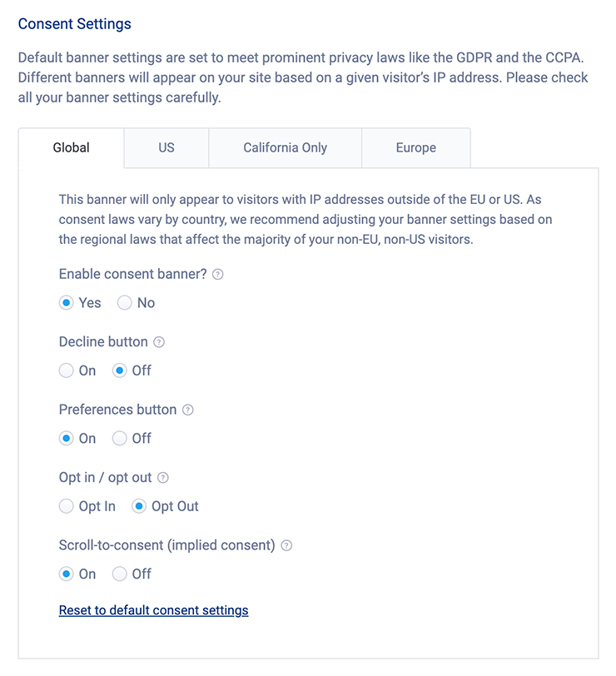616x676 pixels.
Task: Click the Decline button help icon
Action: click(x=159, y=341)
